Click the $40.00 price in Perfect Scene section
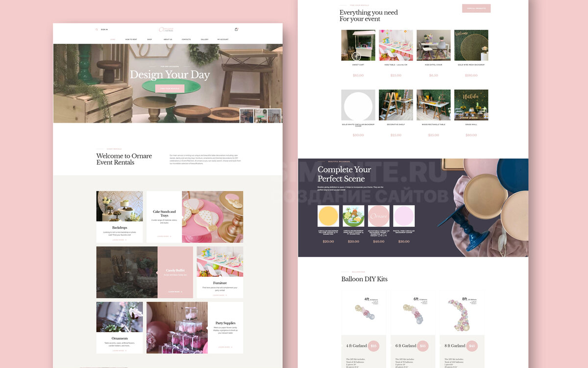 pyautogui.click(x=379, y=241)
